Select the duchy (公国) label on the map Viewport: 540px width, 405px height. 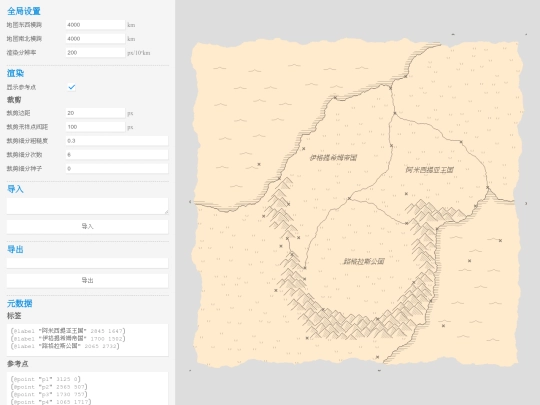click(x=364, y=261)
